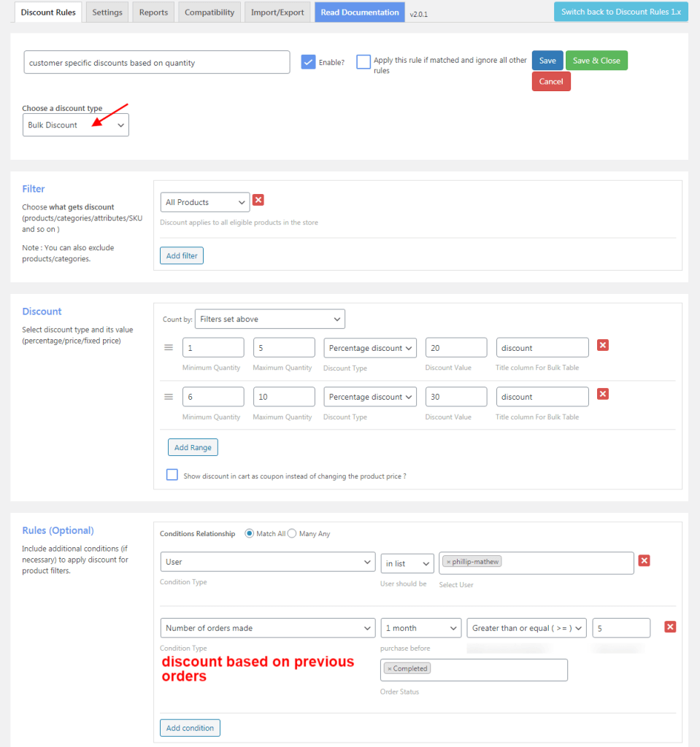Expand the Count by dropdown
This screenshot has height=747, width=700.
tap(269, 319)
